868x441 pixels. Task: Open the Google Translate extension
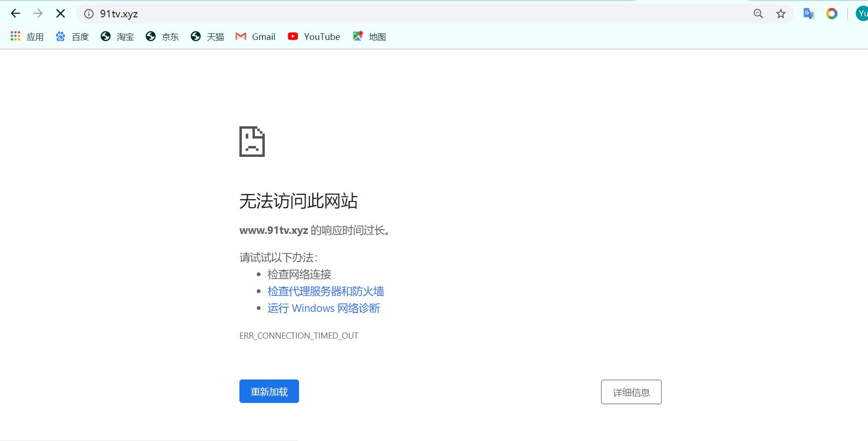pos(808,14)
